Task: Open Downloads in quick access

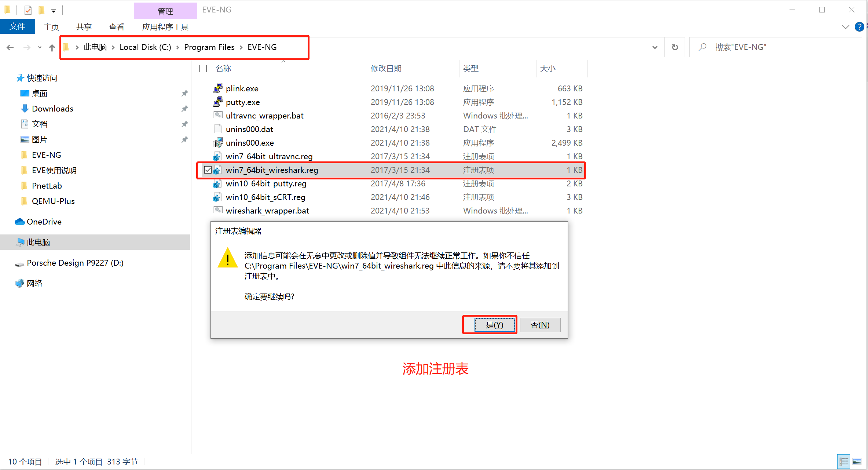Action: coord(52,109)
